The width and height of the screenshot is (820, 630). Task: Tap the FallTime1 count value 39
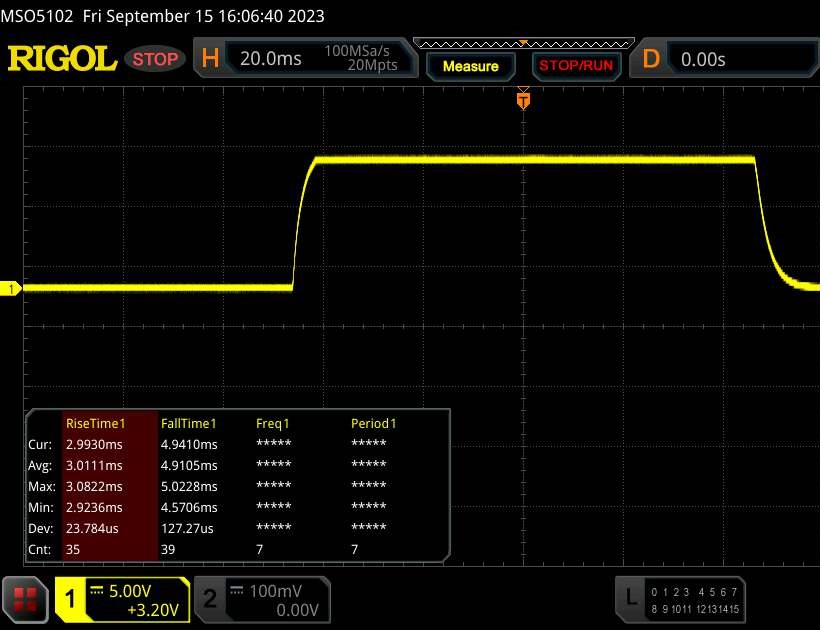168,549
